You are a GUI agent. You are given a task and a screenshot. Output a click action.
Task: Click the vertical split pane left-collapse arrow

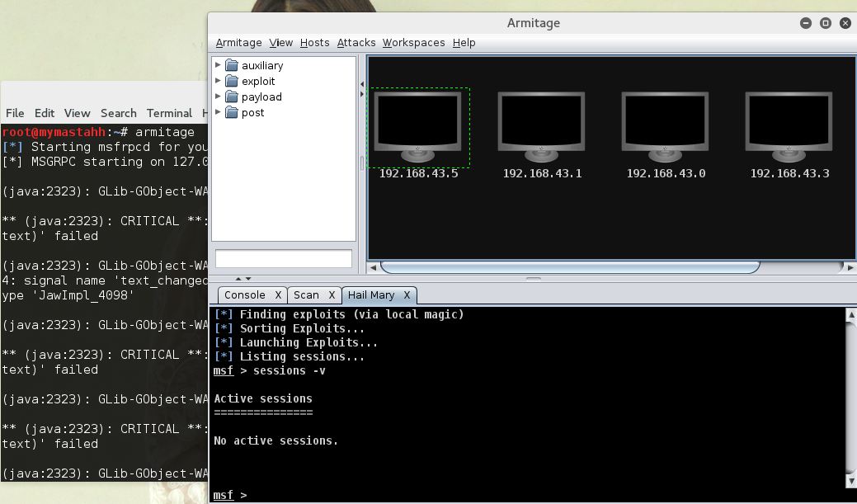362,84
